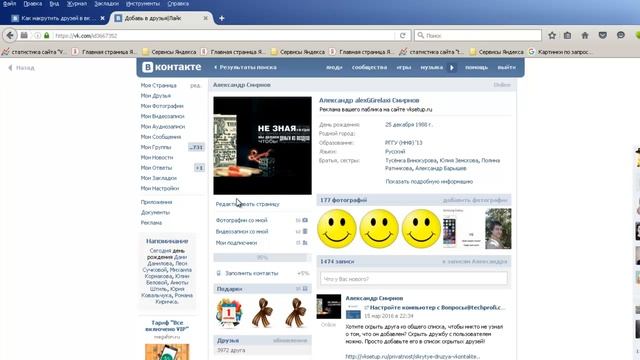
Task: Open Мои Группы in sidebar
Action: click(x=156, y=147)
